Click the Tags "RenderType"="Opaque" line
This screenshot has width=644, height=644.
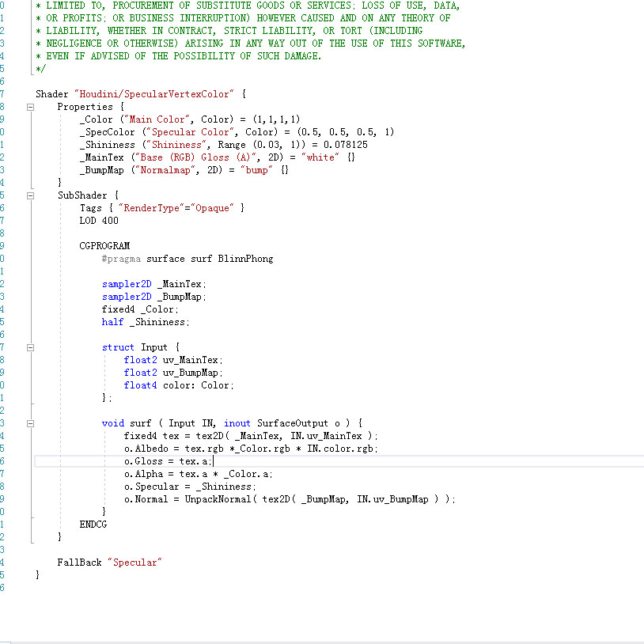tap(162, 208)
